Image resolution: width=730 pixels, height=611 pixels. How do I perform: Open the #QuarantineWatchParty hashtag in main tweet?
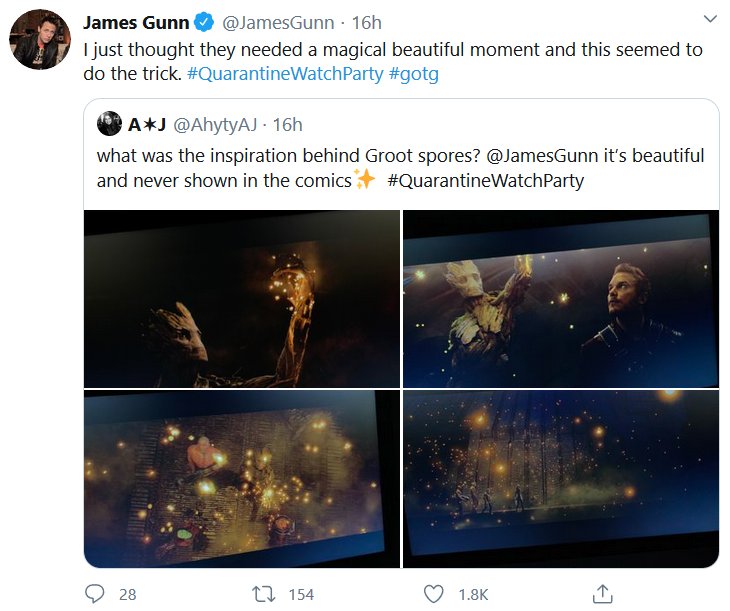point(285,75)
